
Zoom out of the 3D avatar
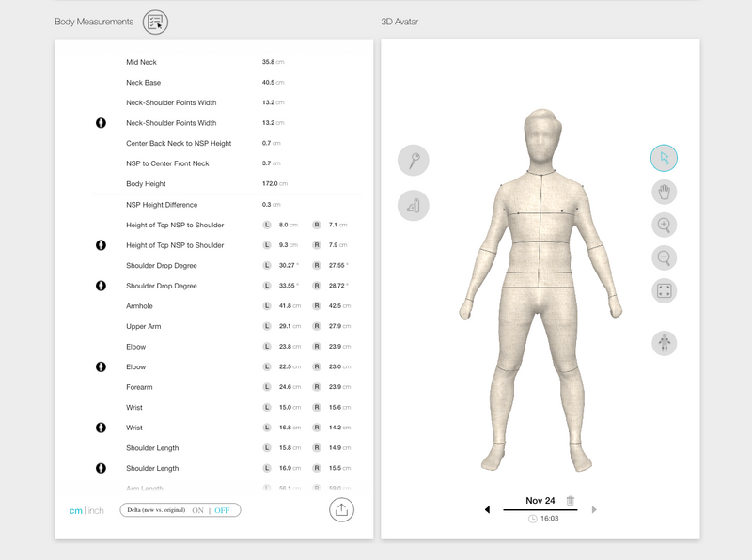(665, 257)
